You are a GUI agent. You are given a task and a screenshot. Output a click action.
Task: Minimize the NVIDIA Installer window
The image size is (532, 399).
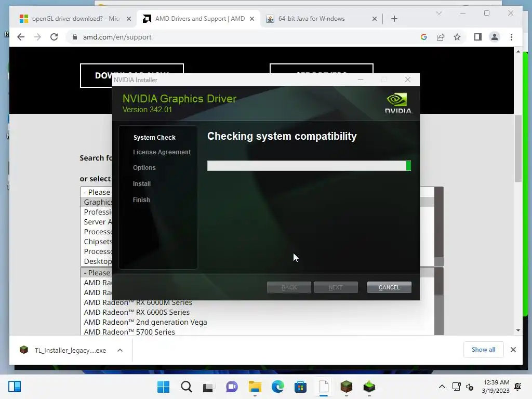coord(361,79)
